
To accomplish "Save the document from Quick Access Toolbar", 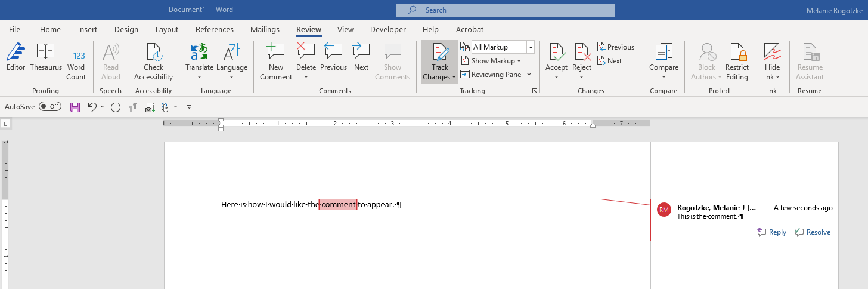I will (75, 107).
